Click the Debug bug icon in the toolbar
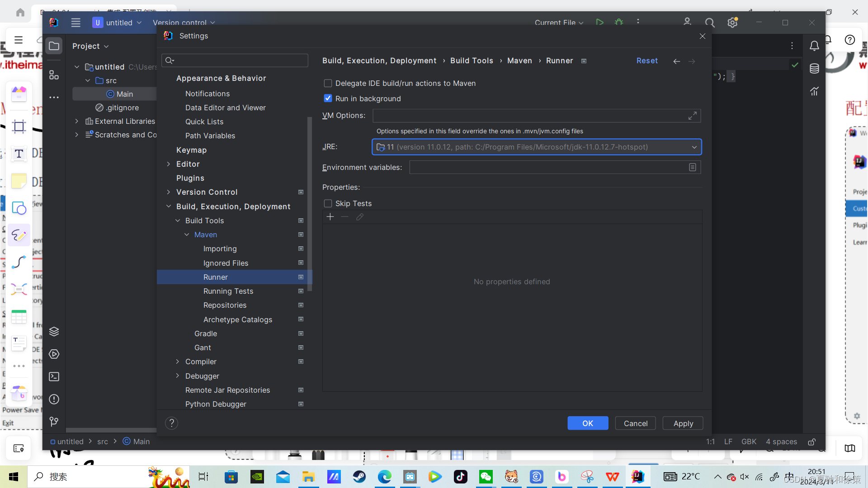Screen dimensions: 868x488 click(619, 22)
